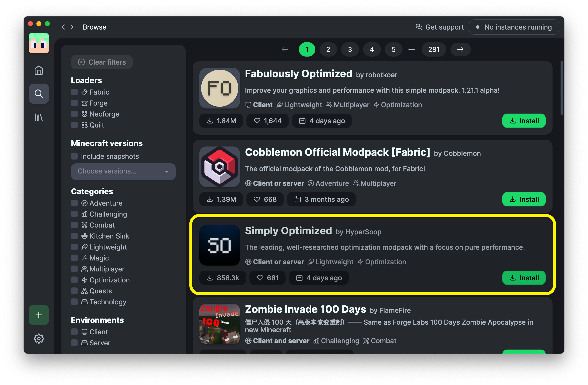Click Lightweight tag on Simply Optimized
This screenshot has height=385, width=588.
(x=331, y=262)
